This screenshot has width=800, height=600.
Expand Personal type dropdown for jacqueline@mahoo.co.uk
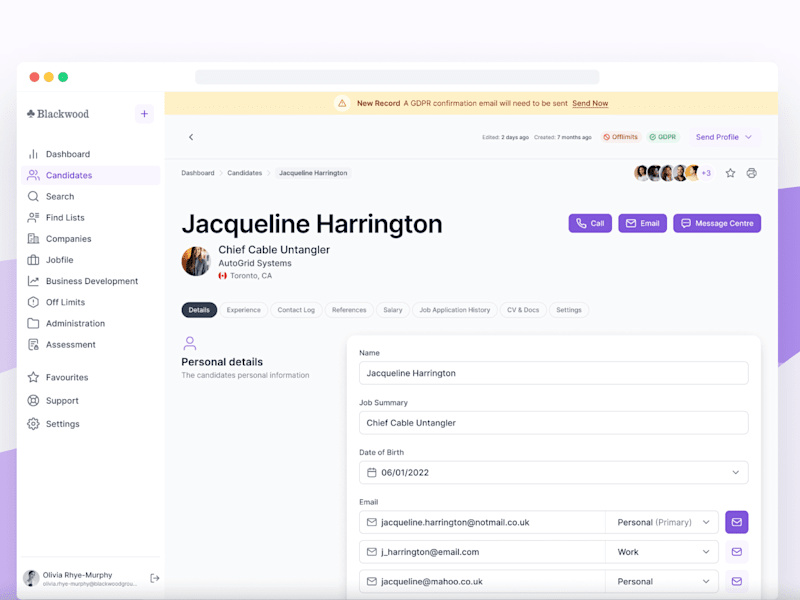pos(662,582)
